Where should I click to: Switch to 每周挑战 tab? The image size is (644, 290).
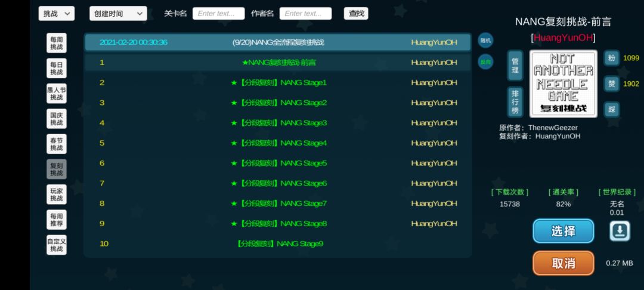[x=56, y=43]
